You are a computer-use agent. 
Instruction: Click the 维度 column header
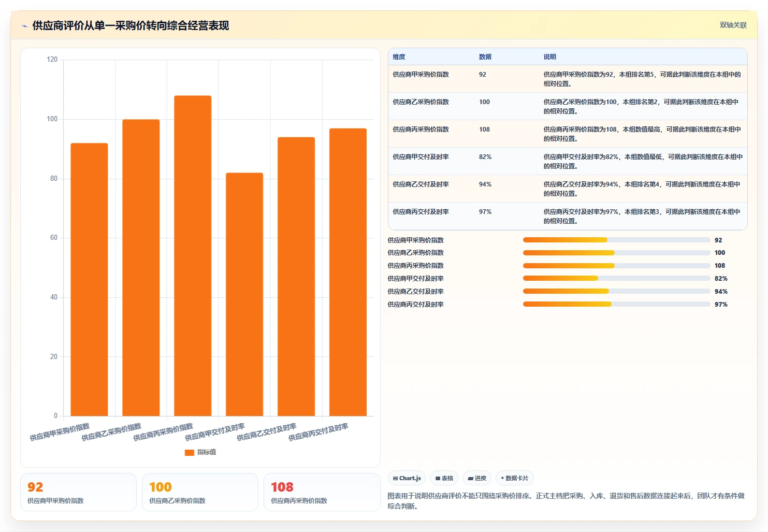pos(399,57)
